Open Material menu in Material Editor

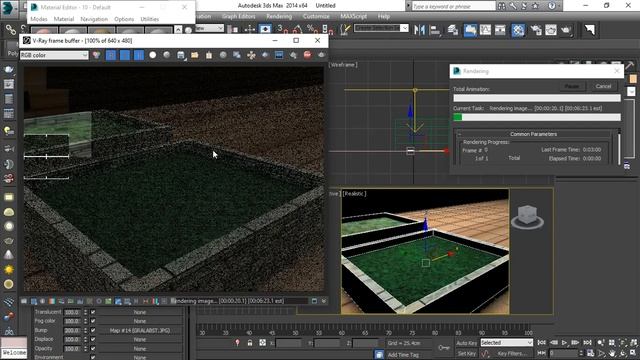[x=64, y=19]
